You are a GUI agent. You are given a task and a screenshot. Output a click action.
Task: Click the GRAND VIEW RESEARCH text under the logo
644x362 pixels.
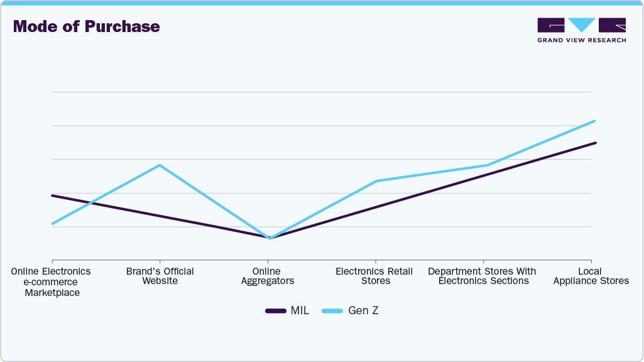tap(581, 40)
